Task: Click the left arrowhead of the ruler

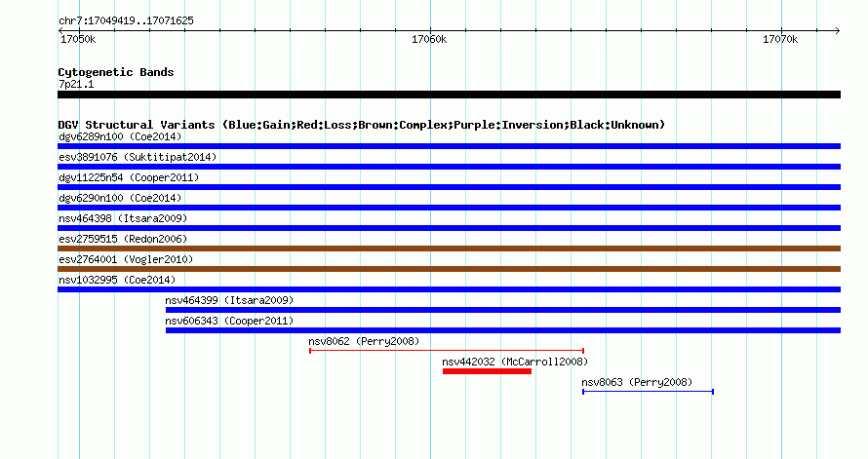Action: (x=60, y=31)
